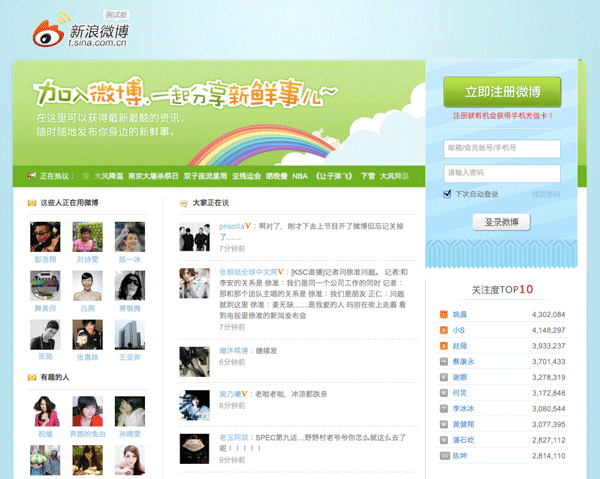Click the 找回密码 link

tap(546, 194)
